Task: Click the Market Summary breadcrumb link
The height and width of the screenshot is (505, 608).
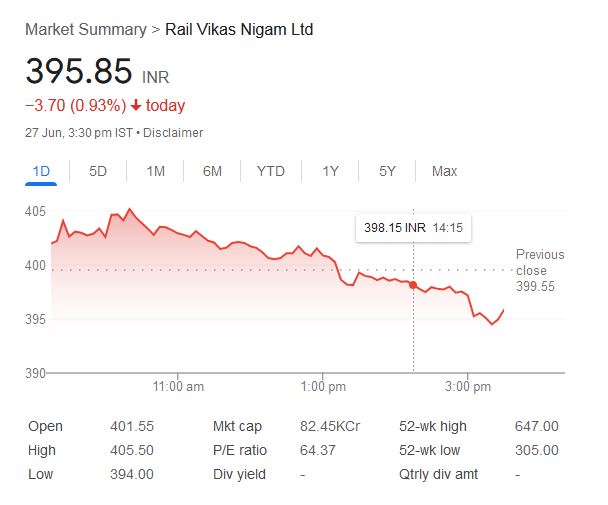Action: pyautogui.click(x=85, y=30)
